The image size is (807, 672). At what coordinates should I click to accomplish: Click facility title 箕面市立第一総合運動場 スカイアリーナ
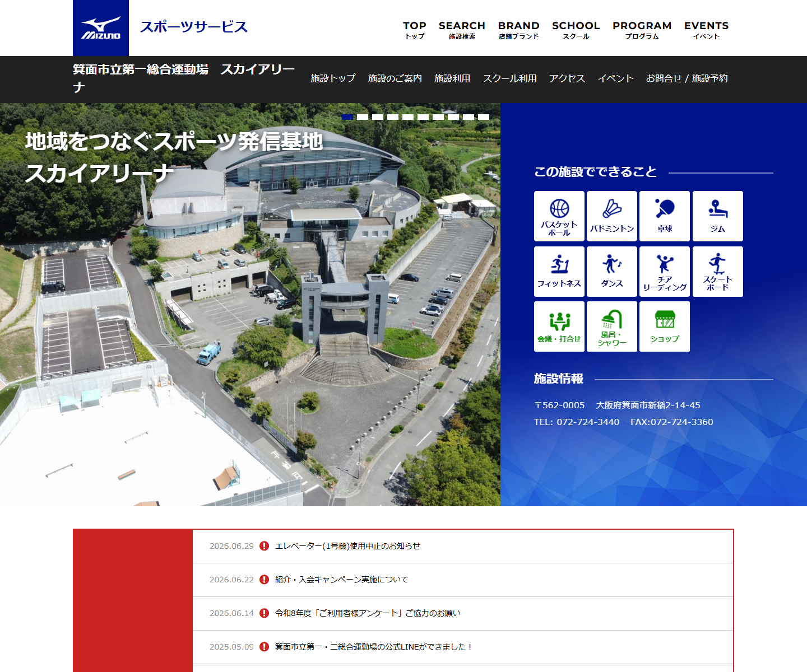(184, 78)
